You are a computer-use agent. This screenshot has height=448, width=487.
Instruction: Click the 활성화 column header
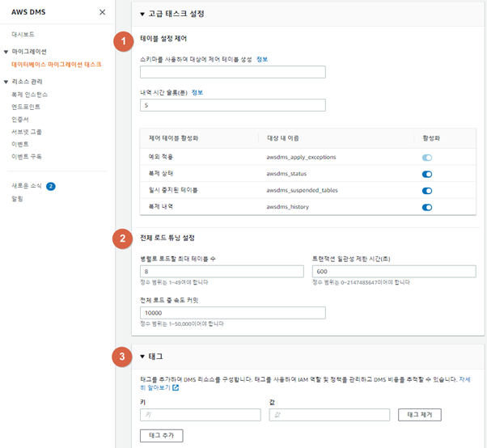coord(431,138)
